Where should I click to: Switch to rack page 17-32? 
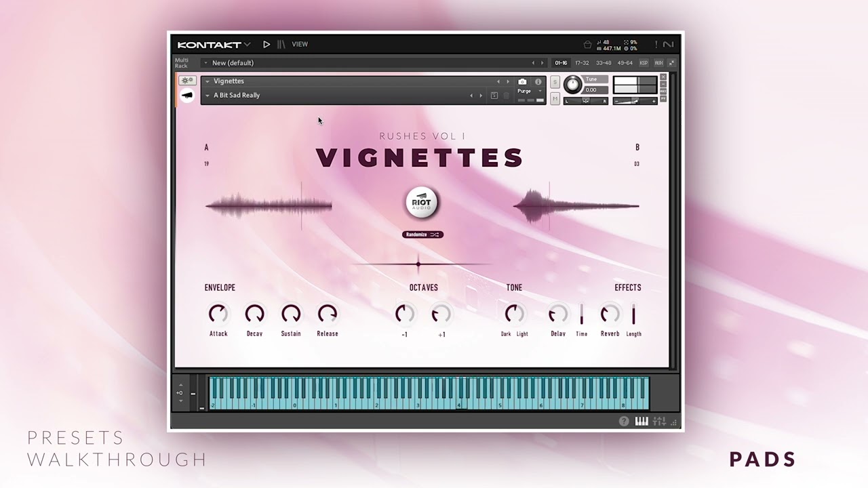tap(582, 63)
